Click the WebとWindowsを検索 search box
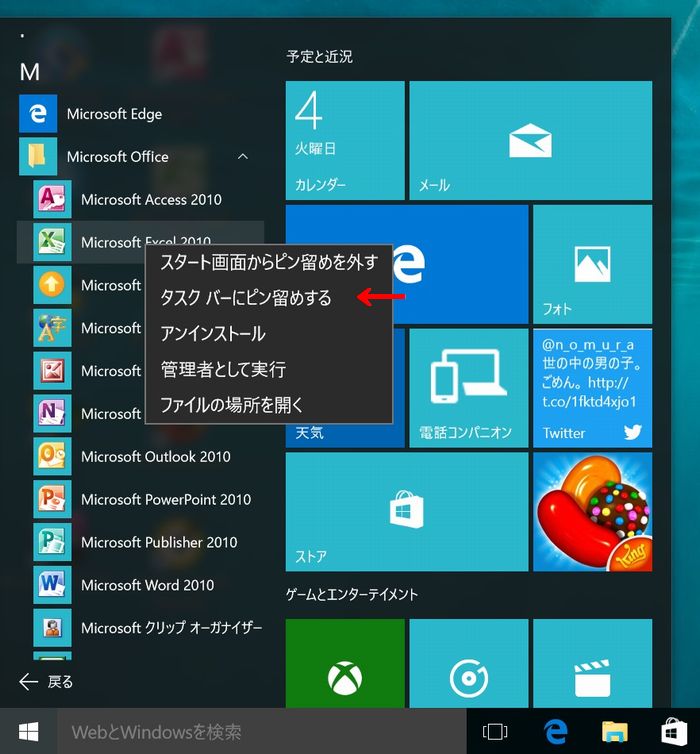Viewport: 700px width, 754px height. click(x=262, y=732)
